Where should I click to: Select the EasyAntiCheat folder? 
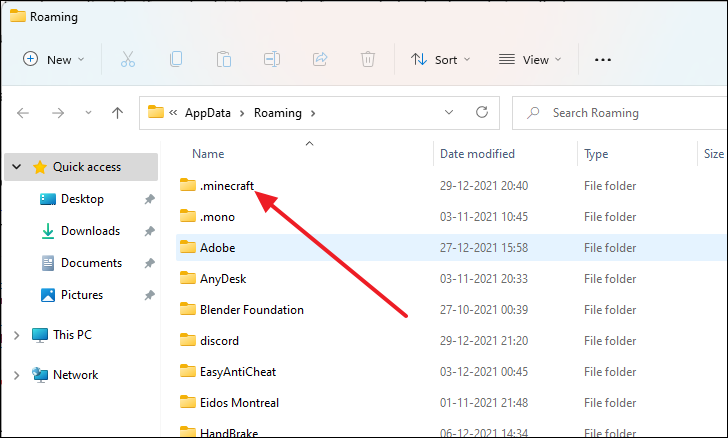(x=238, y=372)
